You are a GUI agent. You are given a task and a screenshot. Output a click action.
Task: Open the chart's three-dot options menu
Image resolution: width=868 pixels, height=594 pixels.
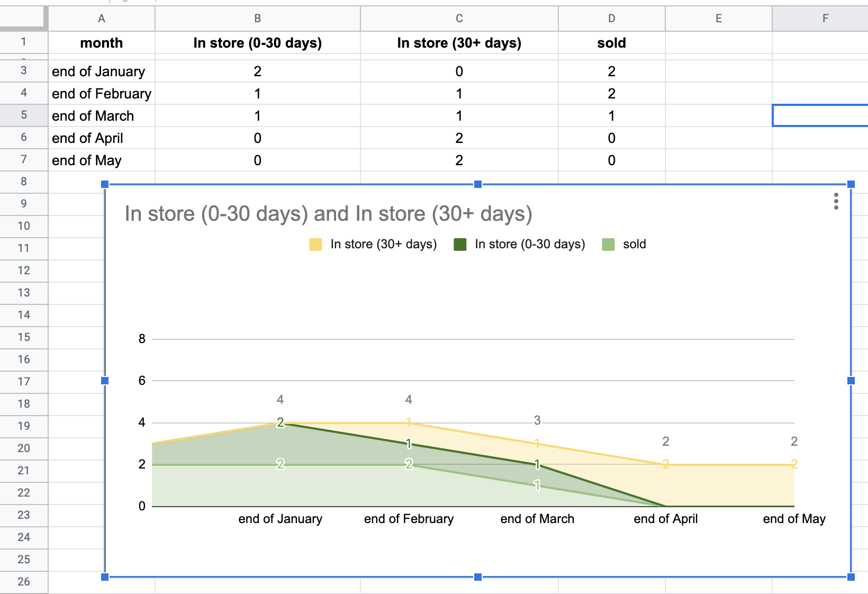click(x=836, y=201)
